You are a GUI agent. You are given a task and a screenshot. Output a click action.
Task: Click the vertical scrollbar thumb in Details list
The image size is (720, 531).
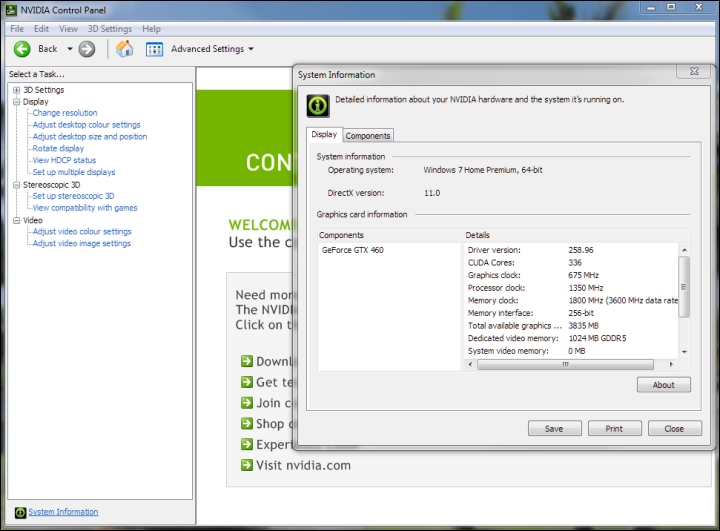point(684,287)
